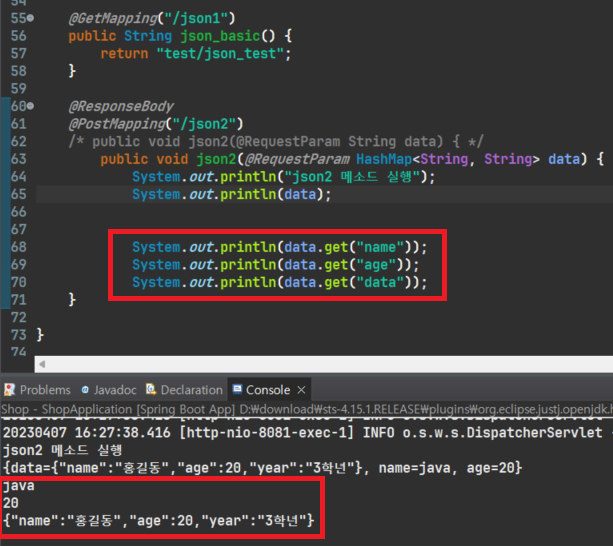The width and height of the screenshot is (613, 546).
Task: Click the println(data) statement on line 65
Action: [x=231, y=194]
